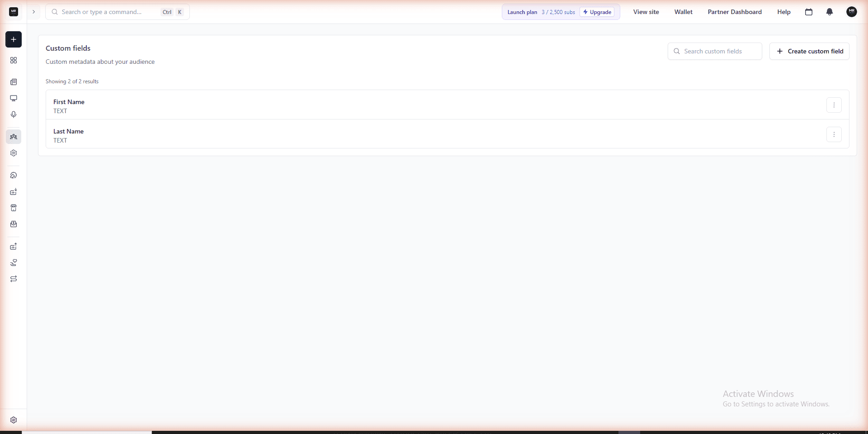The height and width of the screenshot is (434, 868).
Task: Open the grow chart icon in sidebar
Action: coord(14,175)
